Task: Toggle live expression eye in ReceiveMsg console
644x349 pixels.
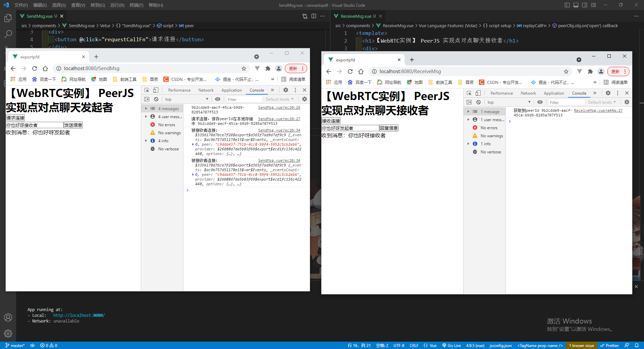Action: tap(540, 102)
